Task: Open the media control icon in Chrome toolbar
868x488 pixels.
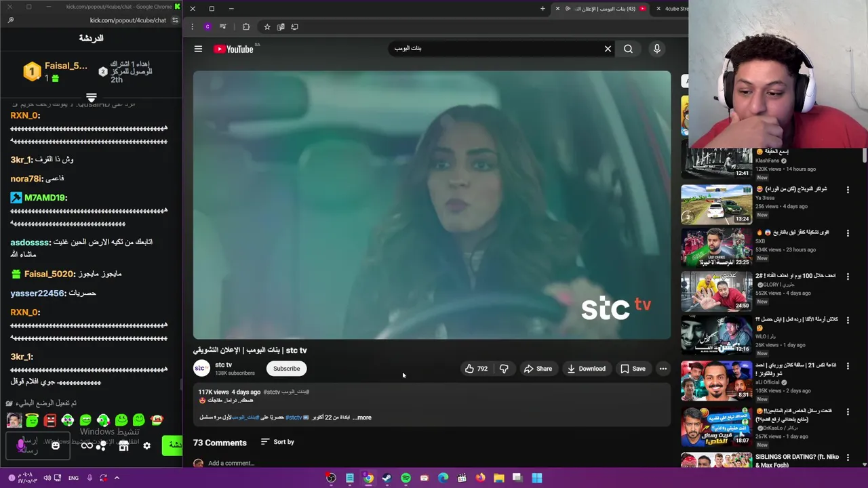Action: [222, 27]
